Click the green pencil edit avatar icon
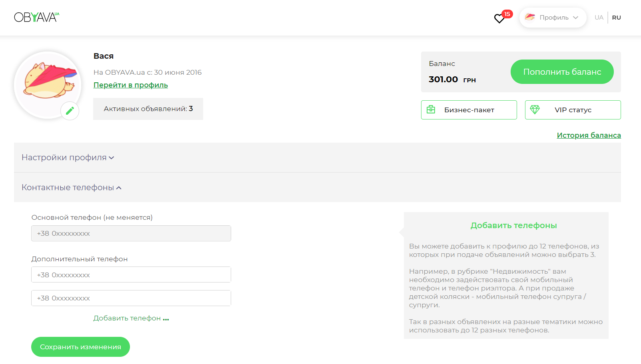Image resolution: width=641 pixels, height=364 pixels. pyautogui.click(x=70, y=111)
